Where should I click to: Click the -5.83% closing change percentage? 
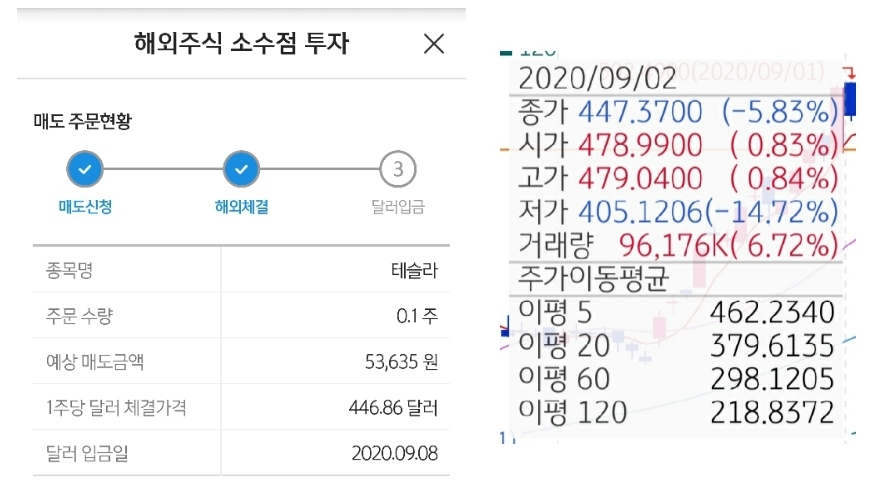point(780,111)
